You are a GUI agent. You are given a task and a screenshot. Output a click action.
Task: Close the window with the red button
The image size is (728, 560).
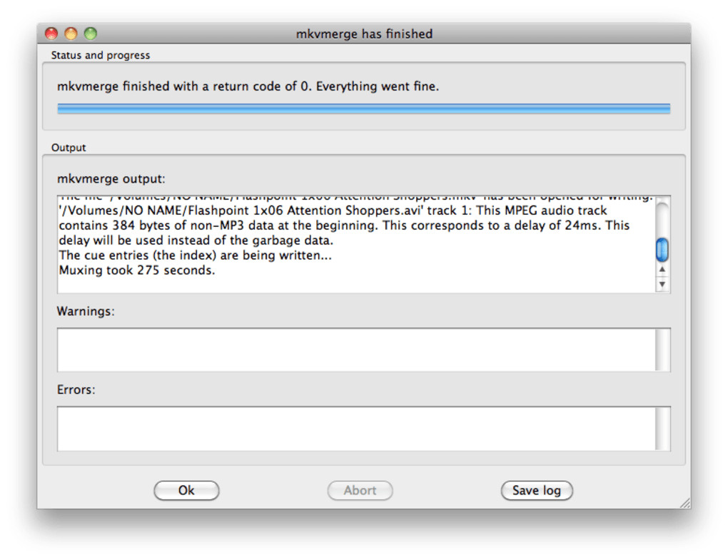[x=51, y=34]
